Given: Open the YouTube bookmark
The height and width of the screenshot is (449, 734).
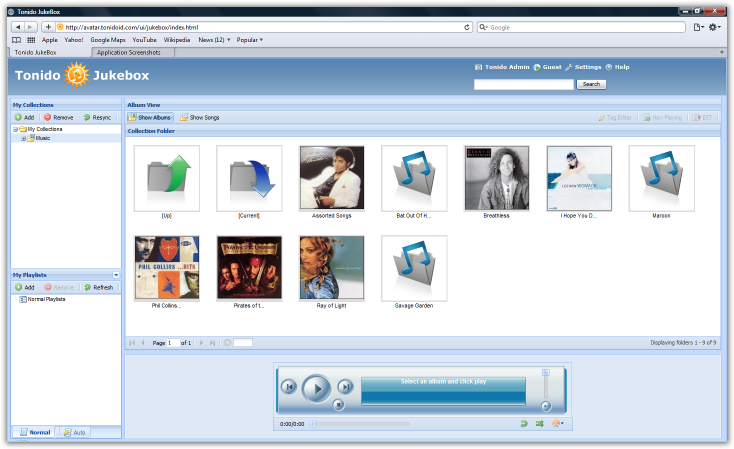Looking at the screenshot, I should point(144,40).
